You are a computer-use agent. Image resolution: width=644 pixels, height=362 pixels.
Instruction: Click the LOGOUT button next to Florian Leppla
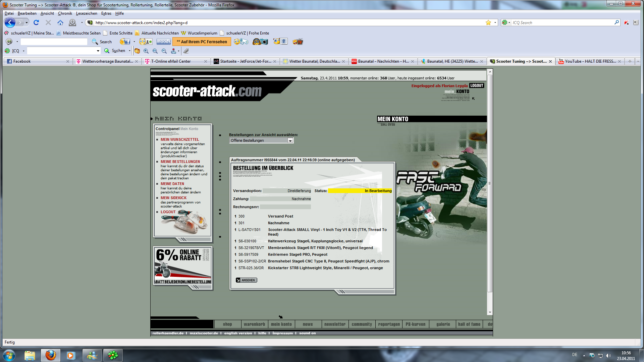pos(477,85)
